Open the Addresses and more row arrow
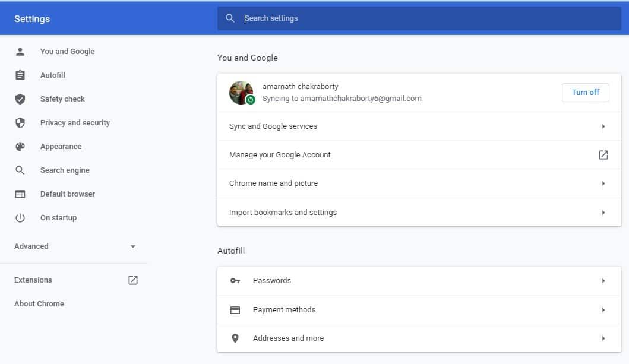 coord(603,338)
